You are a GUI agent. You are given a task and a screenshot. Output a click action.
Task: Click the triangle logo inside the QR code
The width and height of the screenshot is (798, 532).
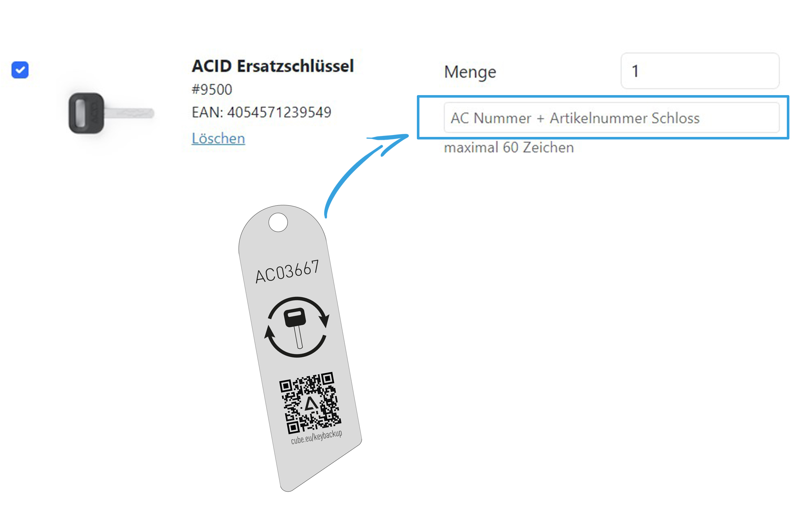click(x=311, y=404)
